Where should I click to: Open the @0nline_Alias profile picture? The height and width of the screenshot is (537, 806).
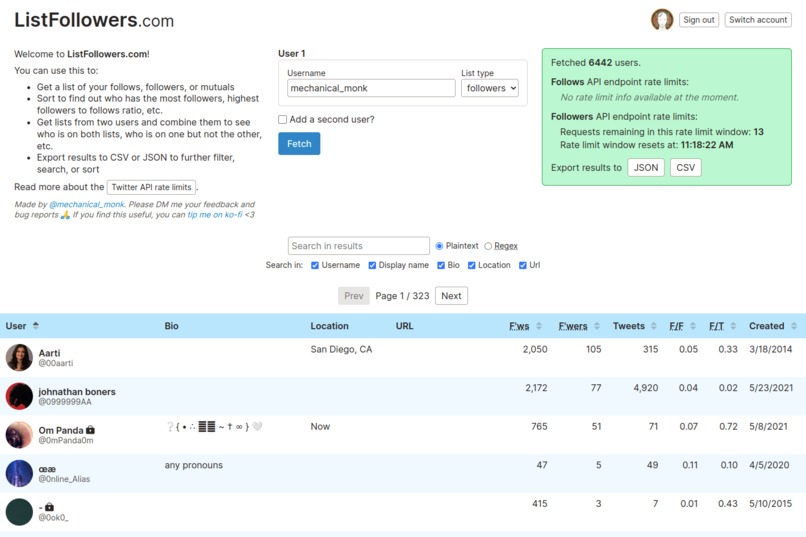pyautogui.click(x=19, y=473)
